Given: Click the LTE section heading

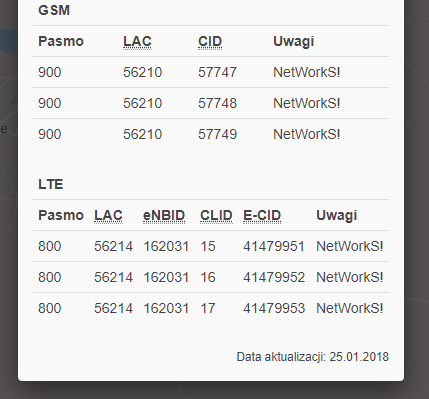Looking at the screenshot, I should 51,184.
